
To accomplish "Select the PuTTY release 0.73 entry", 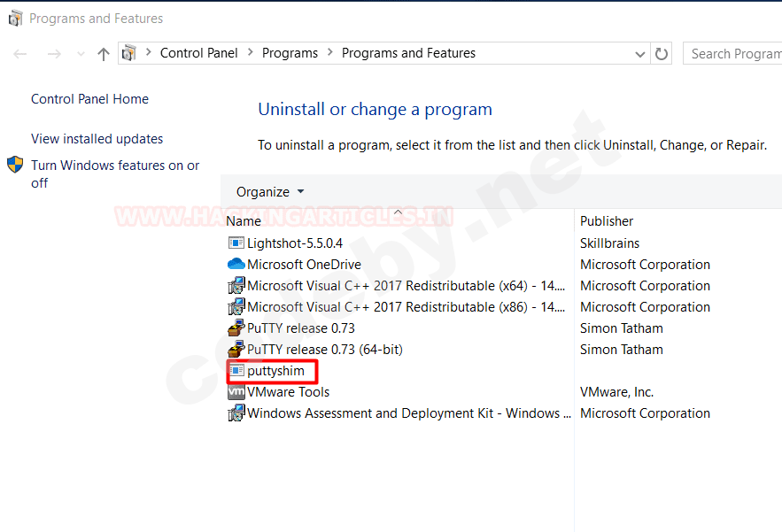I will click(x=301, y=328).
